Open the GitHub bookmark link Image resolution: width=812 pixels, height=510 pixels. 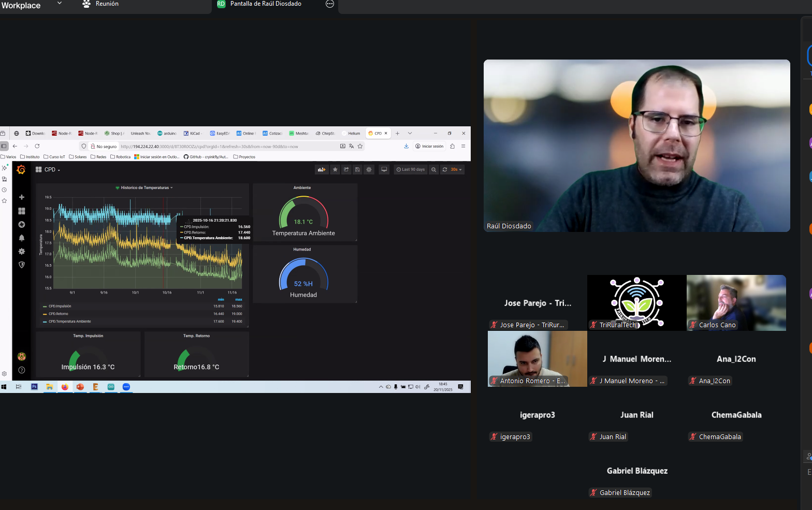(206, 157)
